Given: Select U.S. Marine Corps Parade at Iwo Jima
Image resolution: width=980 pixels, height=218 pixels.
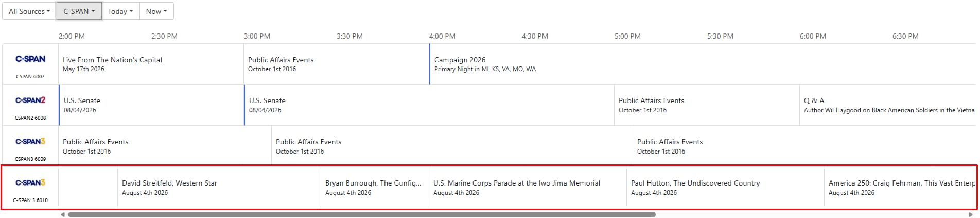Looking at the screenshot, I should [528, 188].
